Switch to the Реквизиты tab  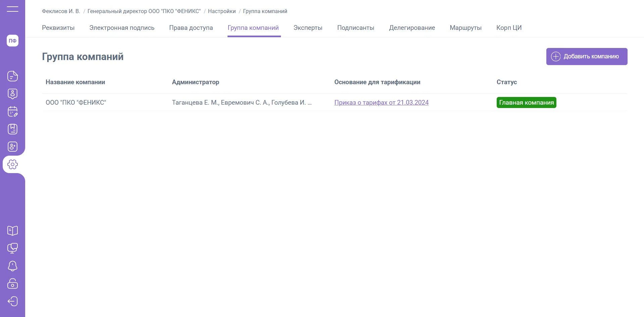[58, 28]
